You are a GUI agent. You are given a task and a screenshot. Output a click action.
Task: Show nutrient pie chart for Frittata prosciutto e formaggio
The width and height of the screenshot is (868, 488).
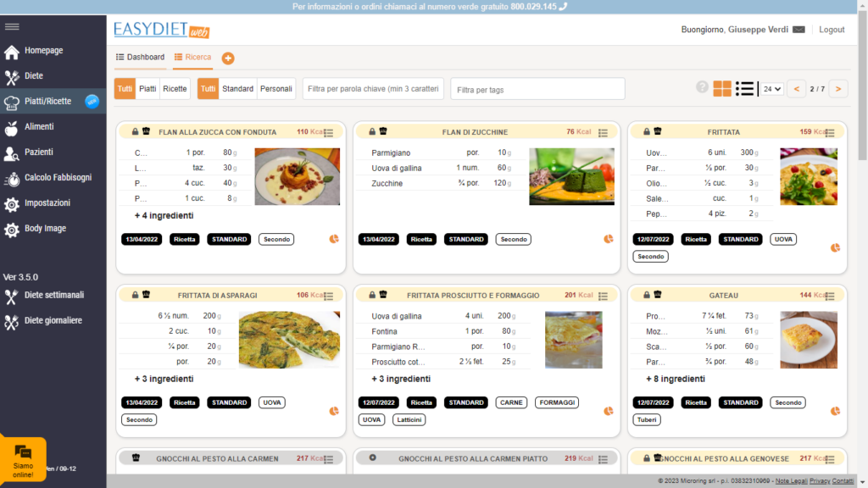coord(609,411)
